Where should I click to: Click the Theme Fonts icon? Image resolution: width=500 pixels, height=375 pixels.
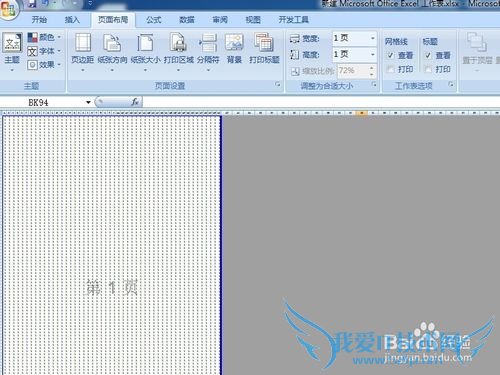tap(32, 51)
